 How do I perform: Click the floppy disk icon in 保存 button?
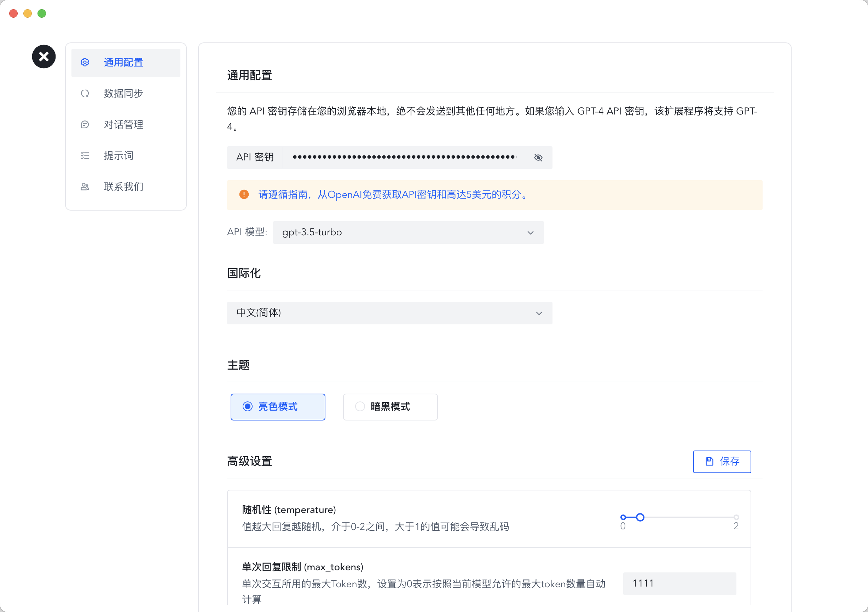[x=710, y=461]
